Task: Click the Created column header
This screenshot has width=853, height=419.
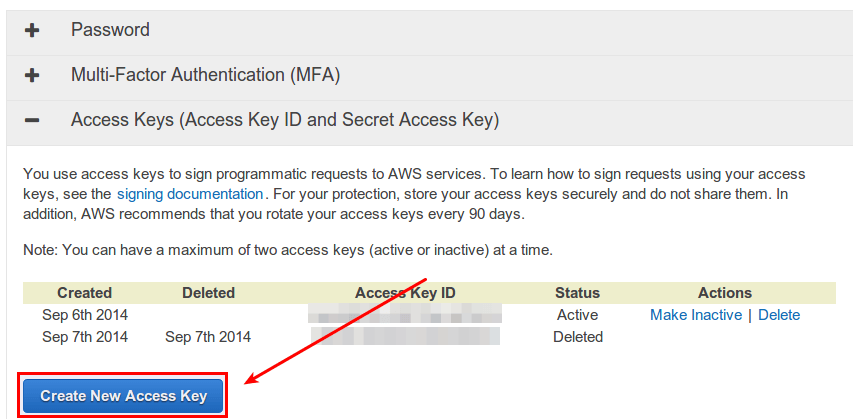Action: click(85, 293)
